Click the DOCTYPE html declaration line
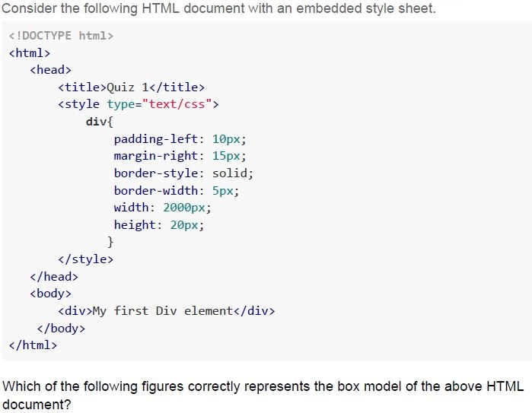 click(61, 36)
